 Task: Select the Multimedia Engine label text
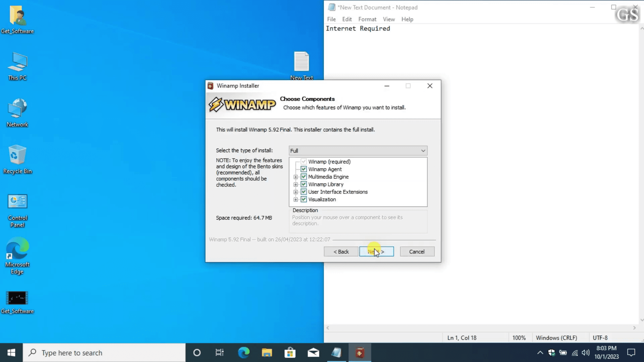click(x=328, y=177)
